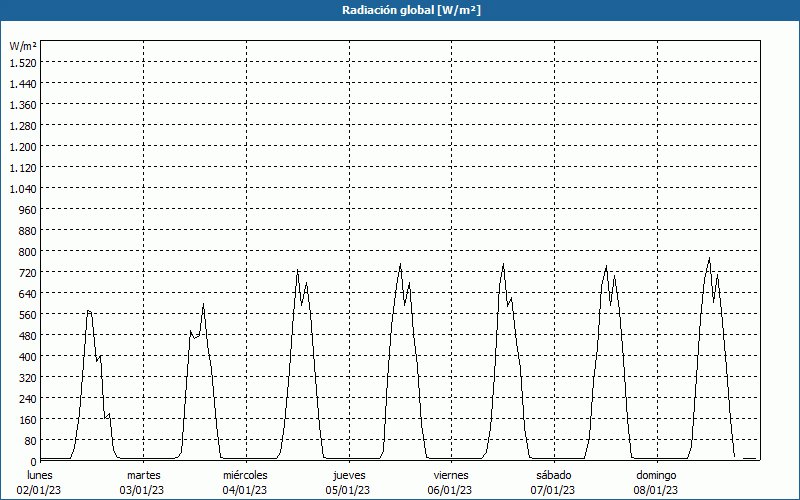The height and width of the screenshot is (500, 800).
Task: Click the radiation peak on martes 03/01/23
Action: [203, 305]
